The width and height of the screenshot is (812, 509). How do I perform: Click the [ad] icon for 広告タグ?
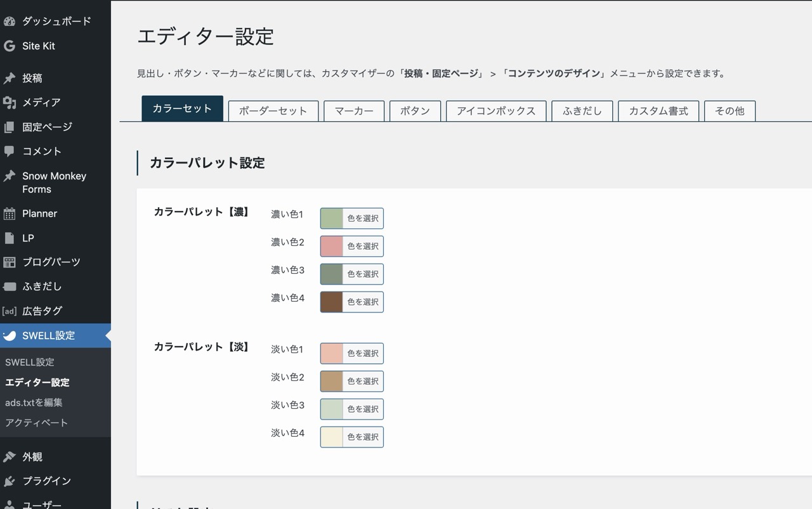[x=10, y=311]
